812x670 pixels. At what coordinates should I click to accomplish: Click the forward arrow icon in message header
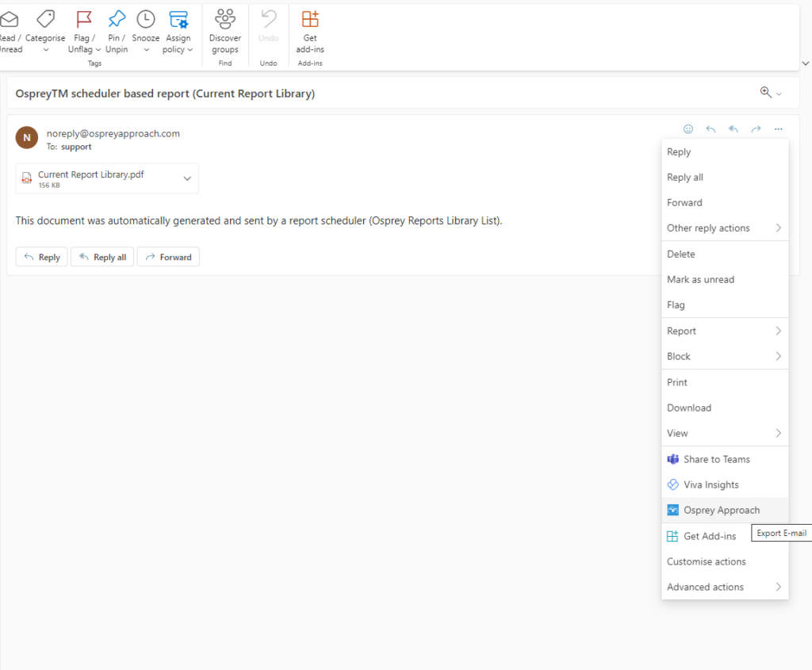tap(756, 129)
